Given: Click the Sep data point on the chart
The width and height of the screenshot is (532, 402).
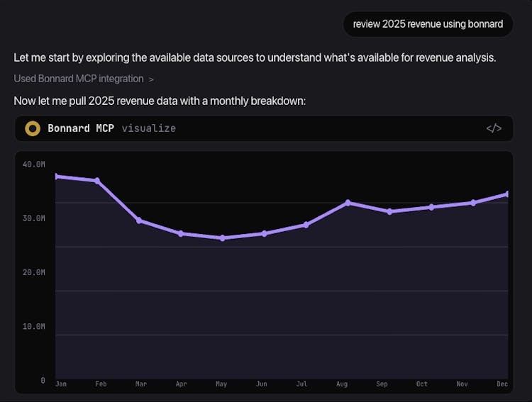Looking at the screenshot, I should click(389, 211).
